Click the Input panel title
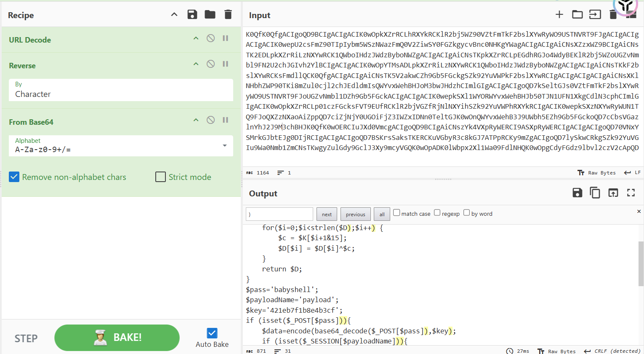644x354 pixels. [x=260, y=15]
